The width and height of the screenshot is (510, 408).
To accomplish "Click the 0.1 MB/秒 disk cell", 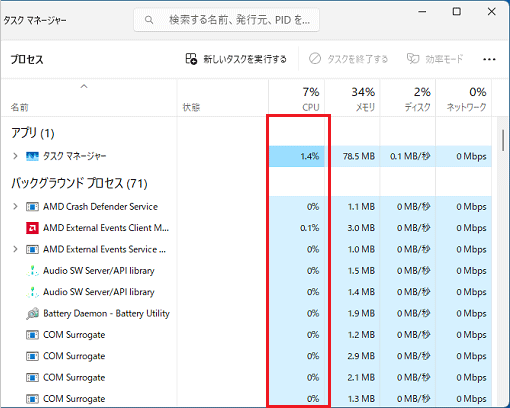I will [x=408, y=156].
